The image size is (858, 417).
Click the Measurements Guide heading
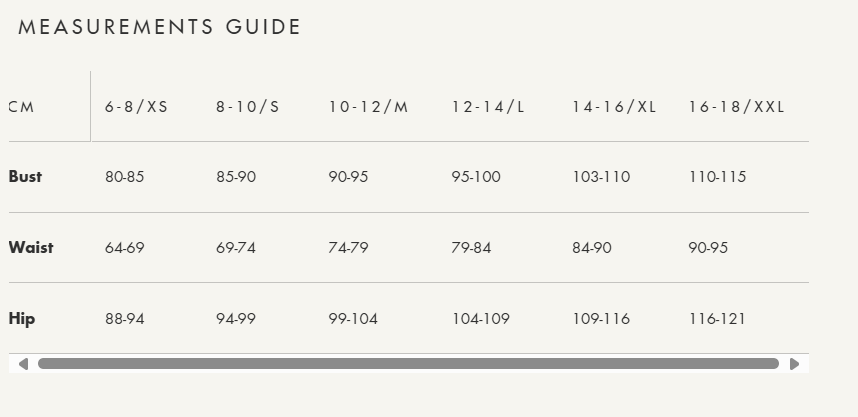[x=160, y=27]
